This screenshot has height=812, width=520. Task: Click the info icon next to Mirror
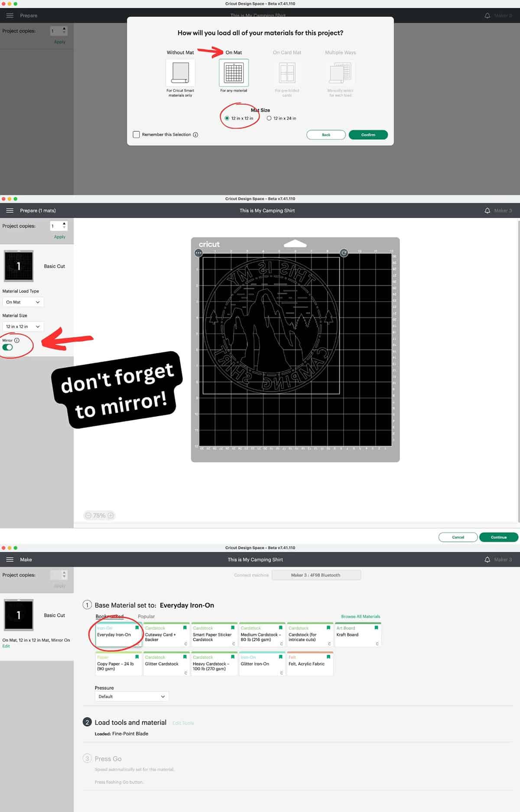(17, 340)
